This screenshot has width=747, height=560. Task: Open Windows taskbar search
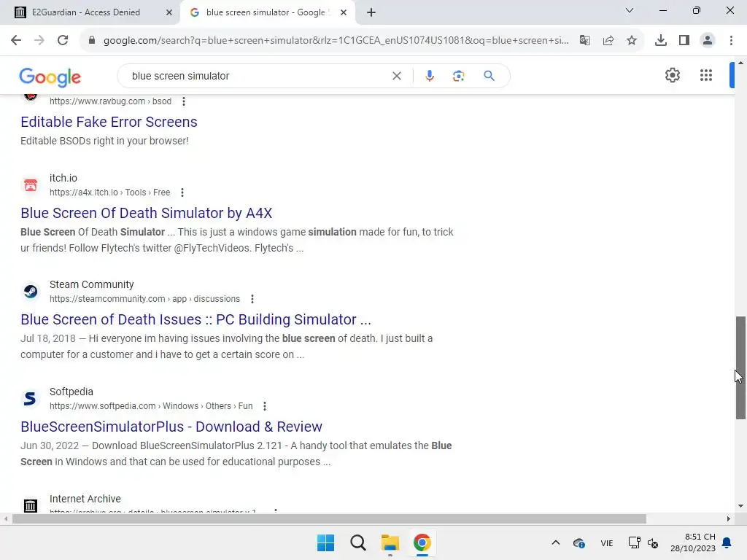[357, 542]
